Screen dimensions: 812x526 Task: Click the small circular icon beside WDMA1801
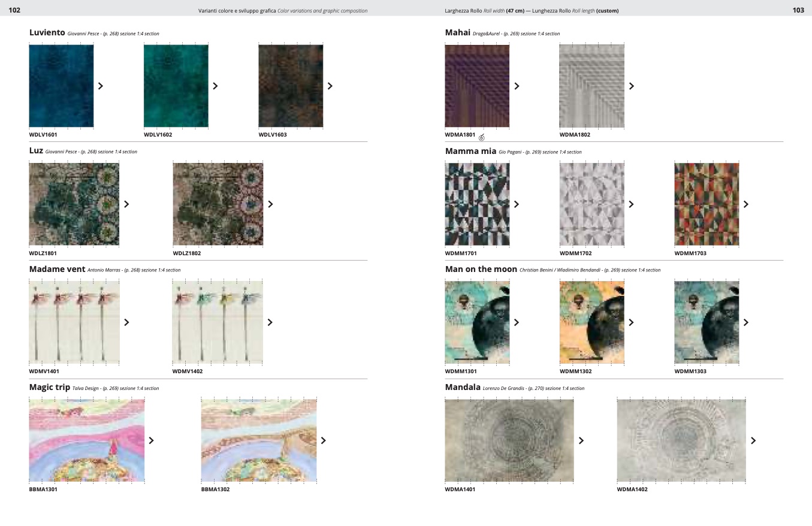(482, 137)
